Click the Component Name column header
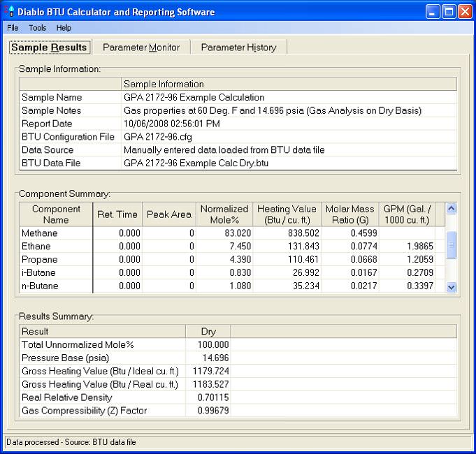This screenshot has width=476, height=454. click(56, 214)
